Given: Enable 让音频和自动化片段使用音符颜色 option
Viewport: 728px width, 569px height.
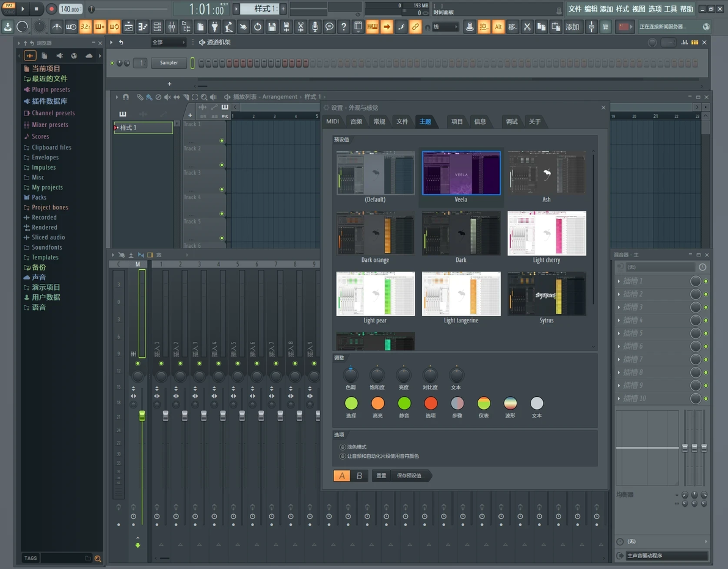Looking at the screenshot, I should tap(343, 456).
